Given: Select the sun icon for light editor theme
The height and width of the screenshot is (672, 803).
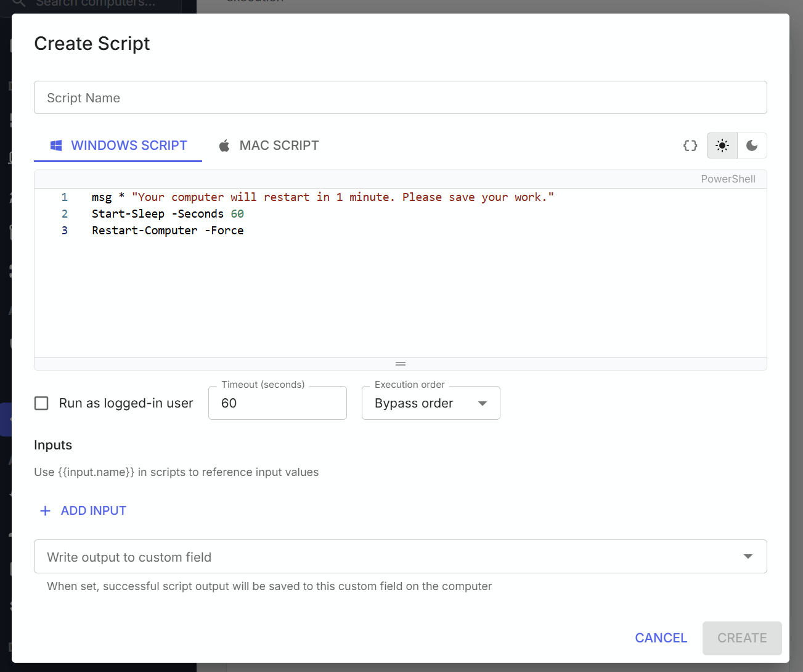Looking at the screenshot, I should (722, 145).
